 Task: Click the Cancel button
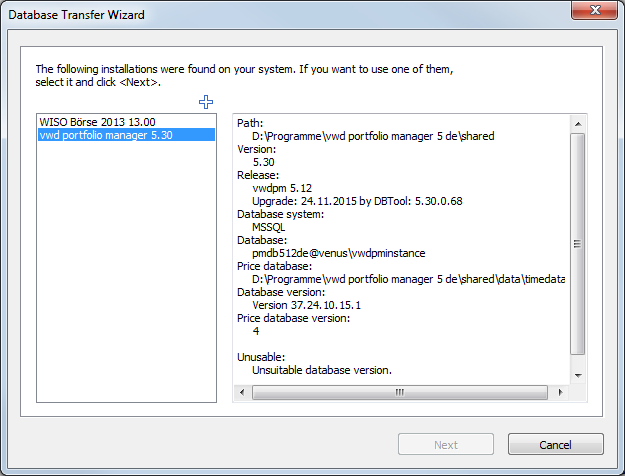pyautogui.click(x=555, y=445)
